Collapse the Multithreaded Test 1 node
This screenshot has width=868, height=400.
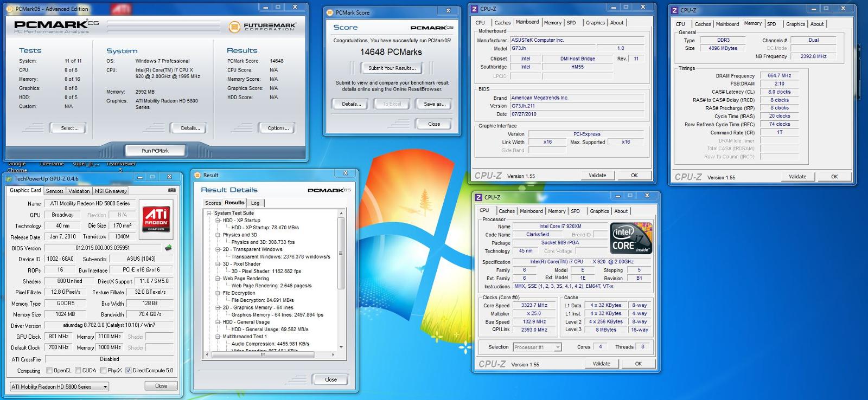218,336
